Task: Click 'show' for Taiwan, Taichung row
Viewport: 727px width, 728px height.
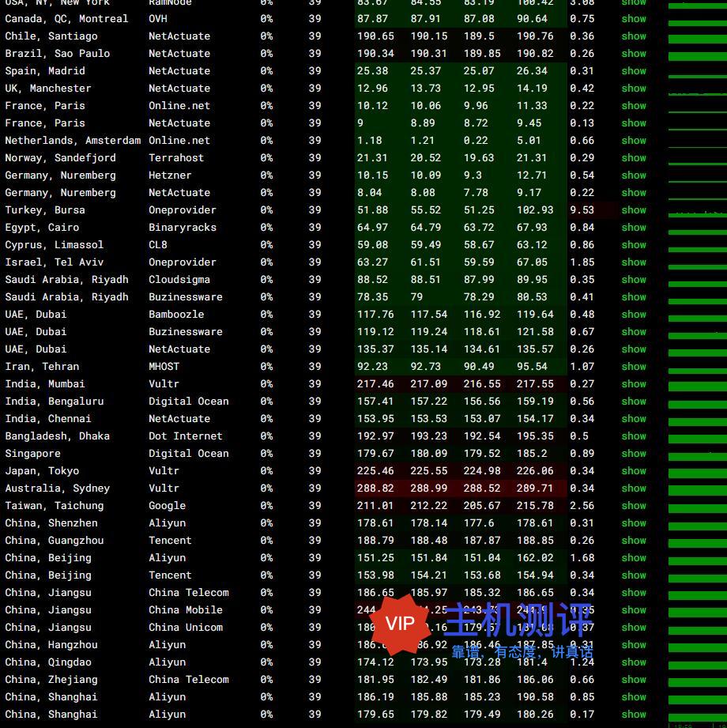Action: 634,506
